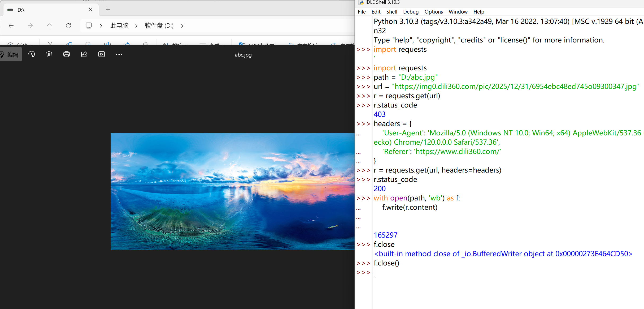The width and height of the screenshot is (644, 309).
Task: Open the three-dot more options menu
Action: [119, 54]
